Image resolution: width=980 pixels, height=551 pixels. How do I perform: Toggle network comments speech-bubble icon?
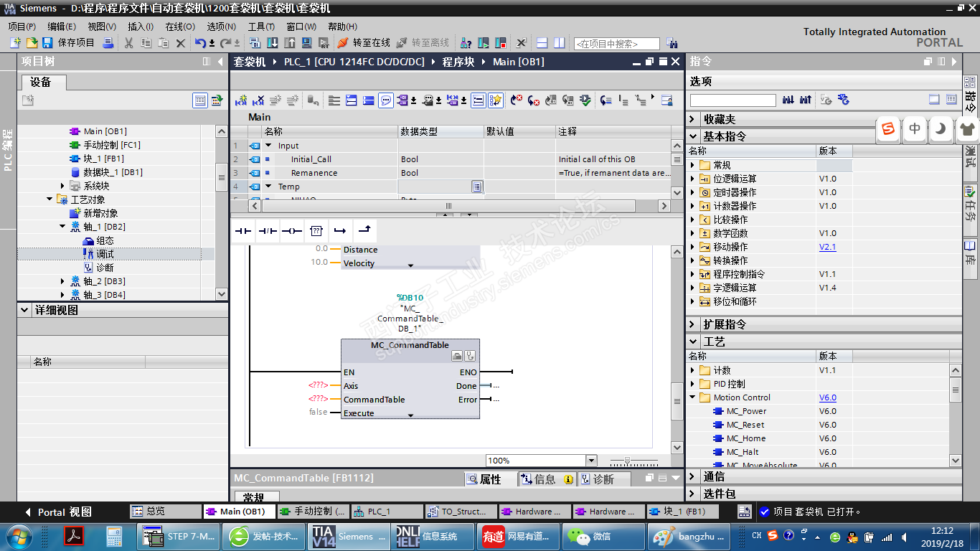(386, 100)
